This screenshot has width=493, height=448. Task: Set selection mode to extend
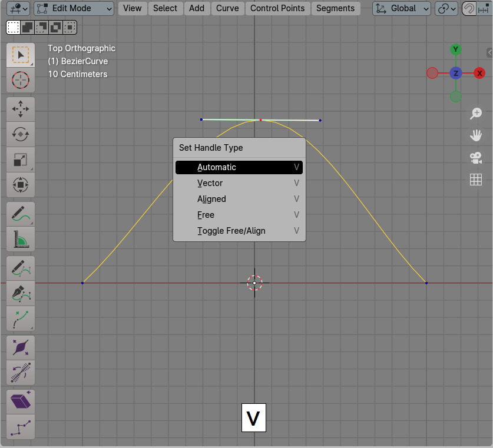pyautogui.click(x=27, y=27)
